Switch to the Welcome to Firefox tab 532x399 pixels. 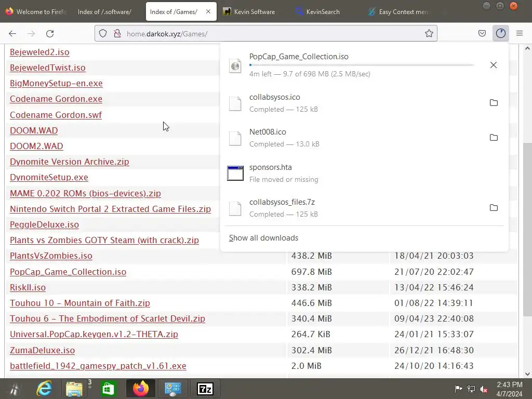click(x=36, y=12)
